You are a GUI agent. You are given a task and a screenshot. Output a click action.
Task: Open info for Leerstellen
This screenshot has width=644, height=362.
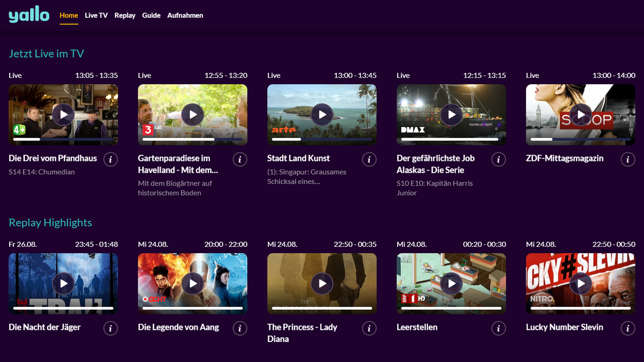pos(499,328)
